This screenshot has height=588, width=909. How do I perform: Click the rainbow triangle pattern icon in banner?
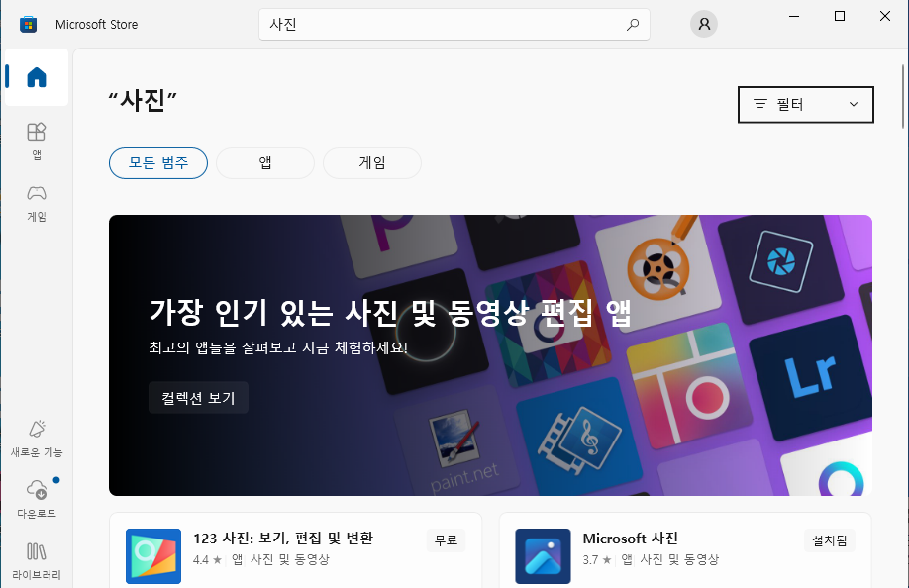[548, 325]
